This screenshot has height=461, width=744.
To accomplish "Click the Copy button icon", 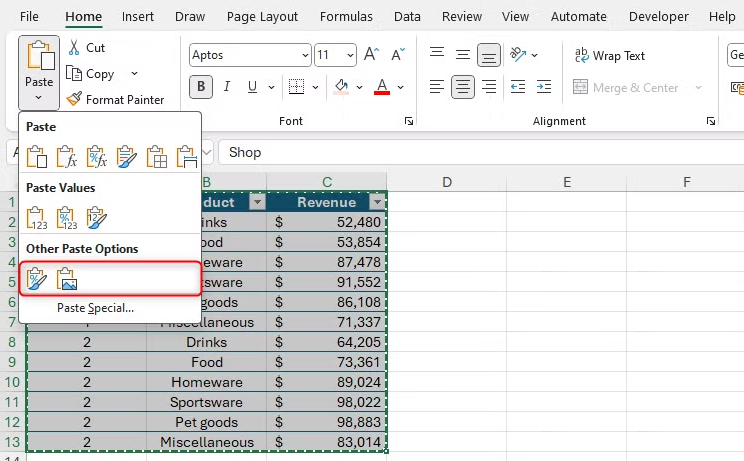I will click(x=74, y=74).
